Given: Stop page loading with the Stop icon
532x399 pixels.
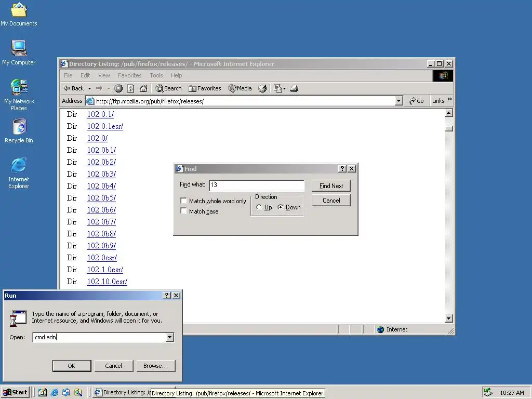Looking at the screenshot, I should (118, 88).
